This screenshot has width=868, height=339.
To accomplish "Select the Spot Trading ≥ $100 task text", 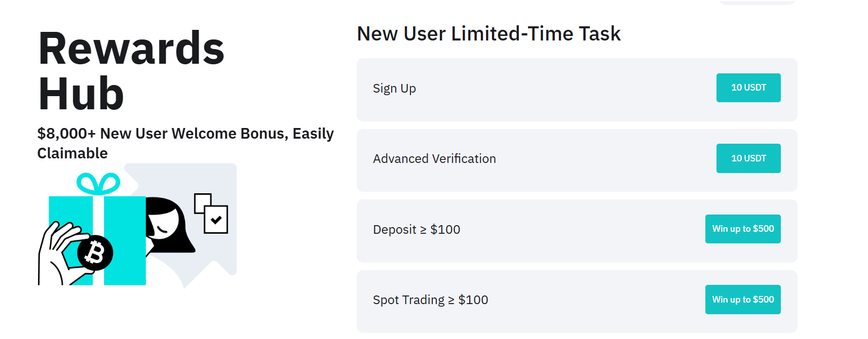I will [430, 300].
